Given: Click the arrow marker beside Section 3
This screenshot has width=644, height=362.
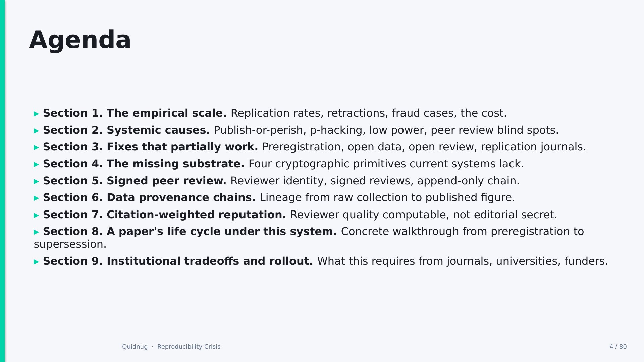Looking at the screenshot, I should coord(37,148).
